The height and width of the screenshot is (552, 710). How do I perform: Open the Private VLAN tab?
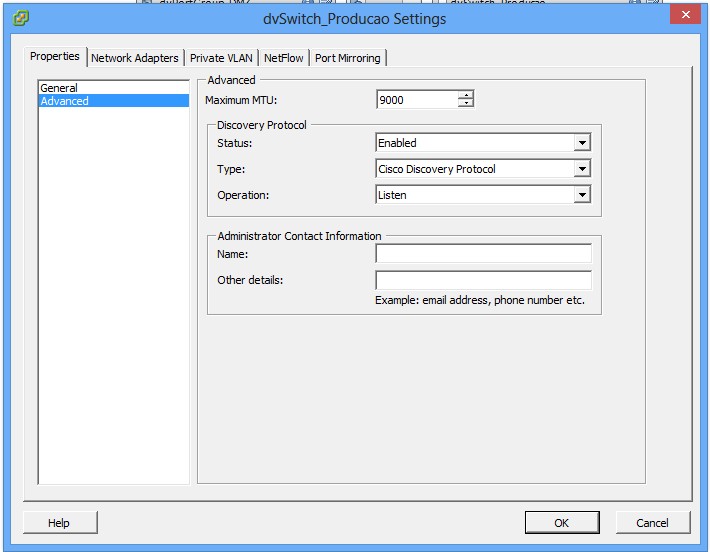tap(221, 58)
